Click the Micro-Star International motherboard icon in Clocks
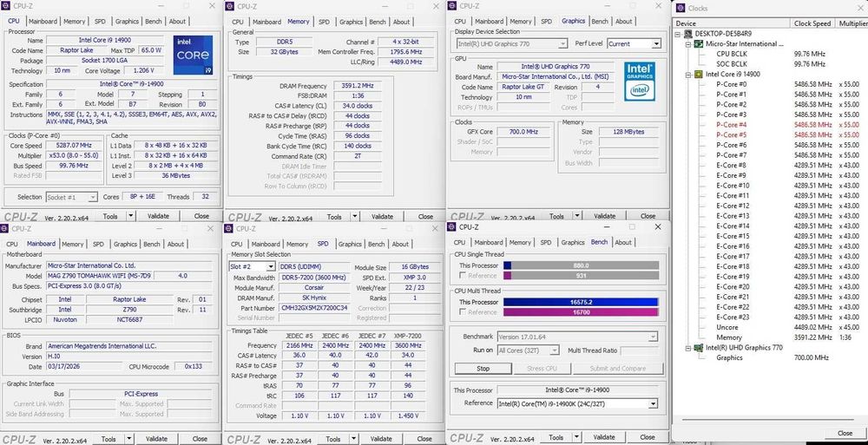This screenshot has height=445, width=868. click(x=699, y=43)
